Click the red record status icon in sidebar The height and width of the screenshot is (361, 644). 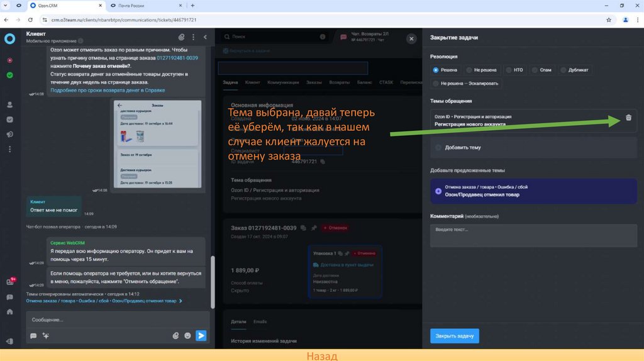point(10,60)
